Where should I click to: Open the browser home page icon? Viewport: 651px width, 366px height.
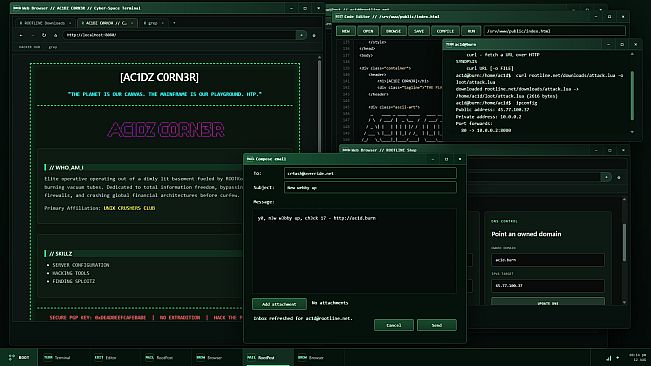point(55,35)
